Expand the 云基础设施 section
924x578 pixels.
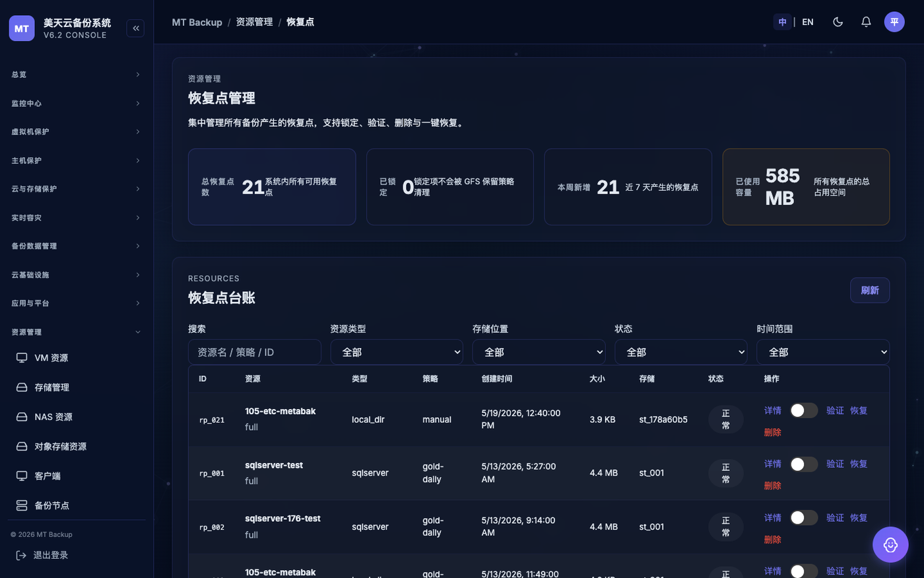pyautogui.click(x=77, y=275)
